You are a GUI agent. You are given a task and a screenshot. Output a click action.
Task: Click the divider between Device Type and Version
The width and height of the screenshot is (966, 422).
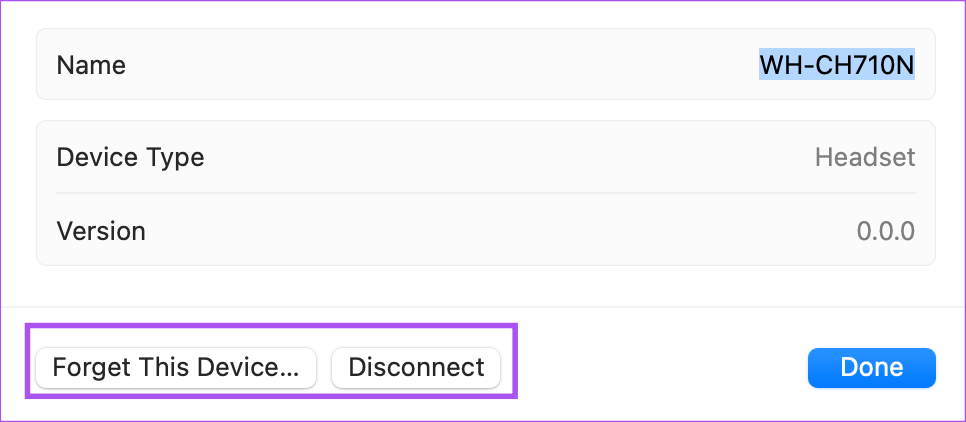tap(485, 193)
